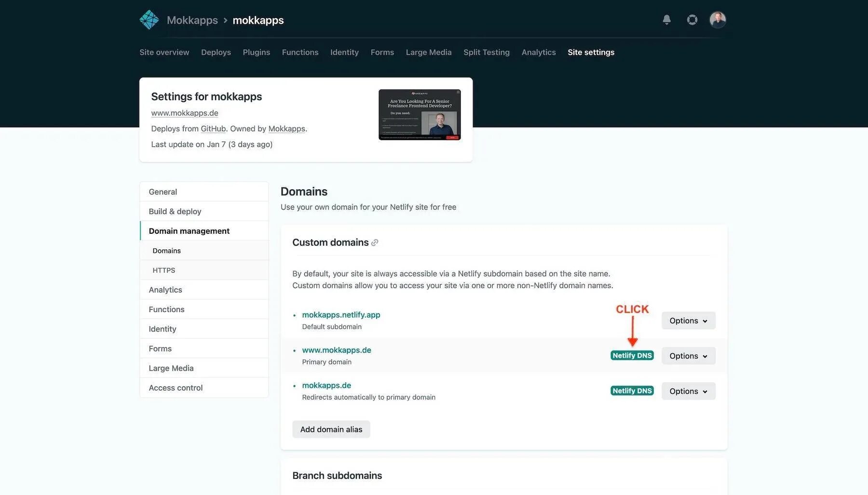Click the mokkapps site breadcrumb
The image size is (868, 495).
258,20
